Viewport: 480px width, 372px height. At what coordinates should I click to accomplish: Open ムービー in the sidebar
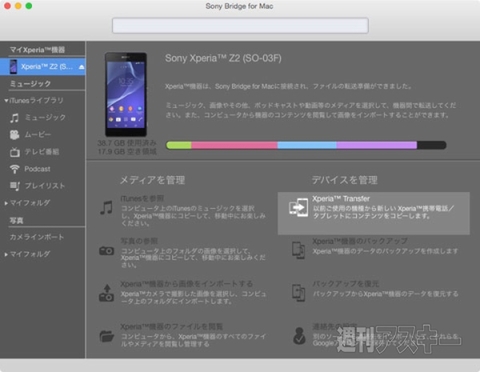click(38, 135)
